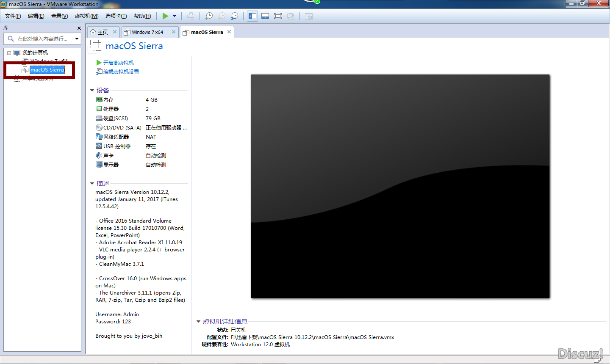Open power options arrow beside play button

174,16
